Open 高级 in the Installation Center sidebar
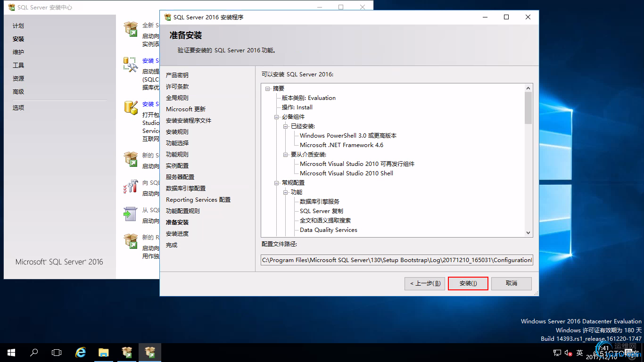Image resolution: width=644 pixels, height=362 pixels. tap(18, 92)
